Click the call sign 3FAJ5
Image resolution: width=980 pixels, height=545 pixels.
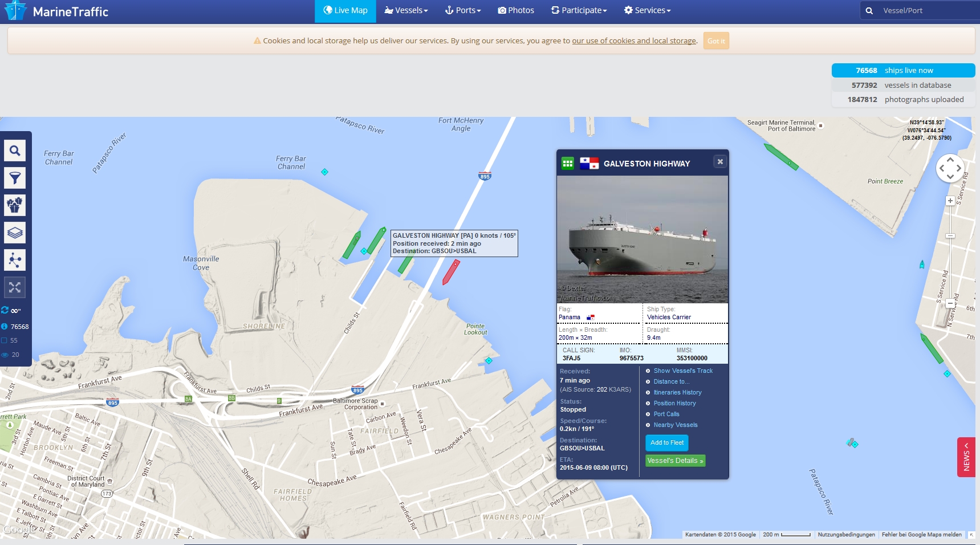coord(571,359)
